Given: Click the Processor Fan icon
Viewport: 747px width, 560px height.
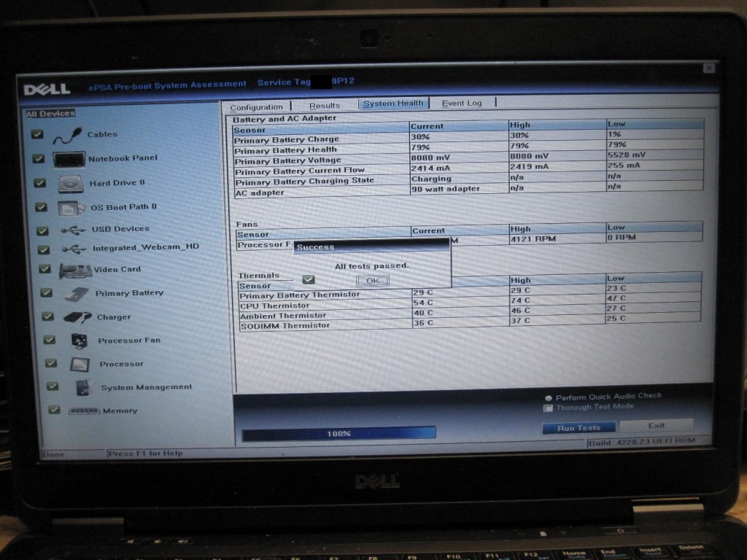Looking at the screenshot, I should [x=80, y=341].
